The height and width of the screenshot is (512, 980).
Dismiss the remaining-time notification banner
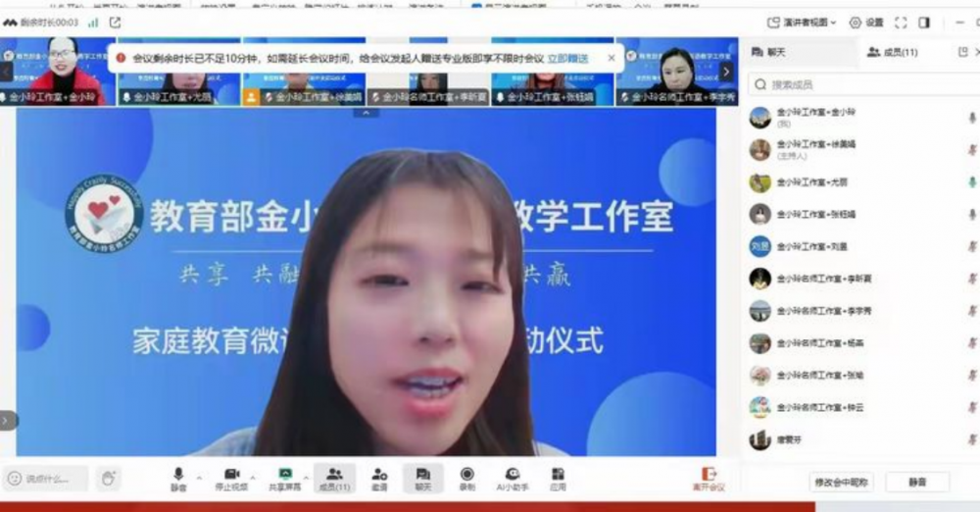coord(612,58)
